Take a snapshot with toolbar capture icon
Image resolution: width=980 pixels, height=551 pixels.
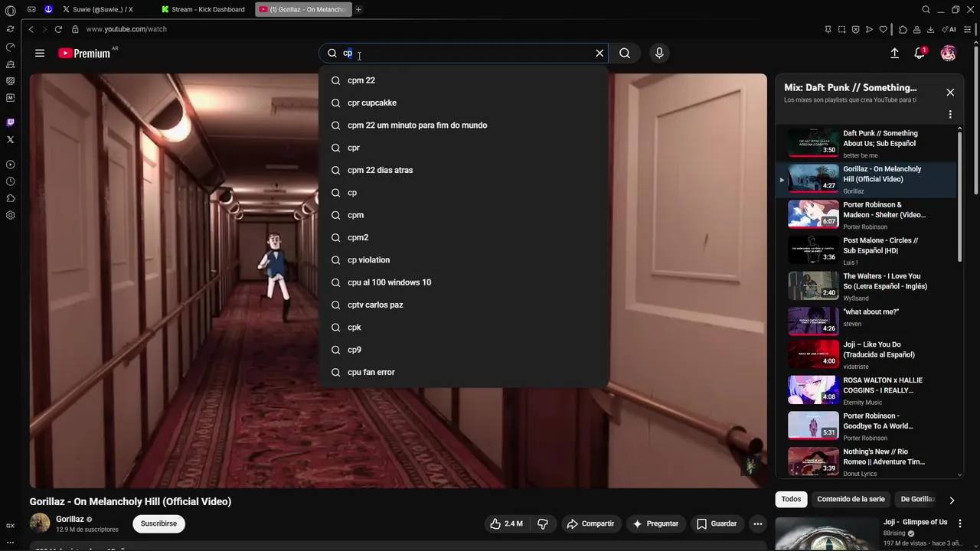pos(841,30)
